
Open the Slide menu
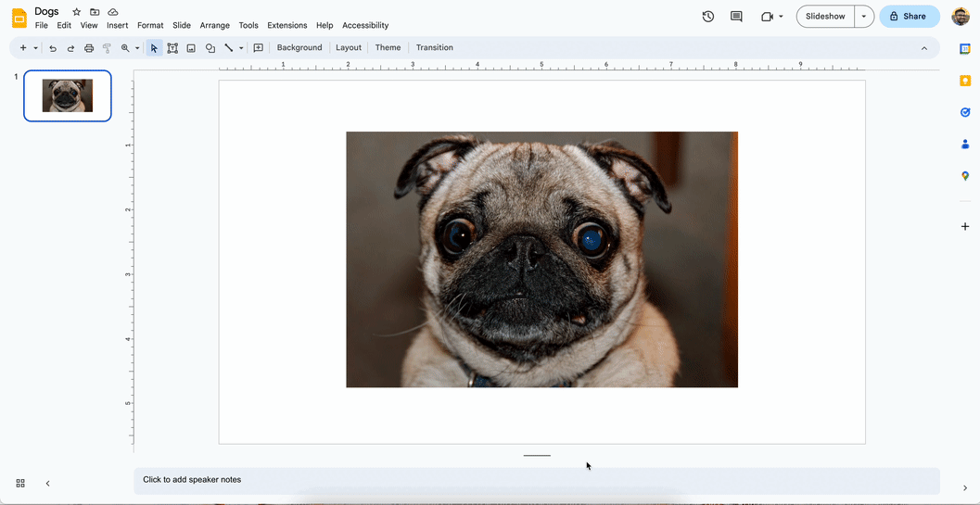click(x=182, y=26)
